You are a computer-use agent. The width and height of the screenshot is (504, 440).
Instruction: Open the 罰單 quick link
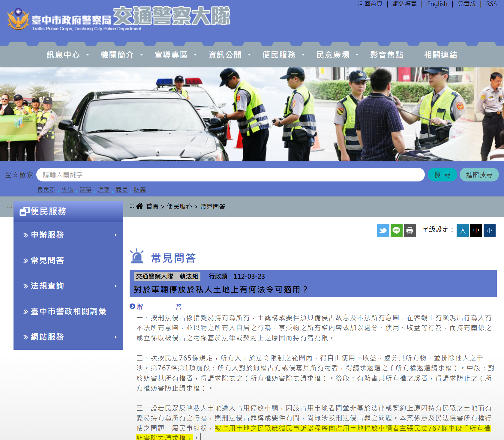(x=85, y=190)
